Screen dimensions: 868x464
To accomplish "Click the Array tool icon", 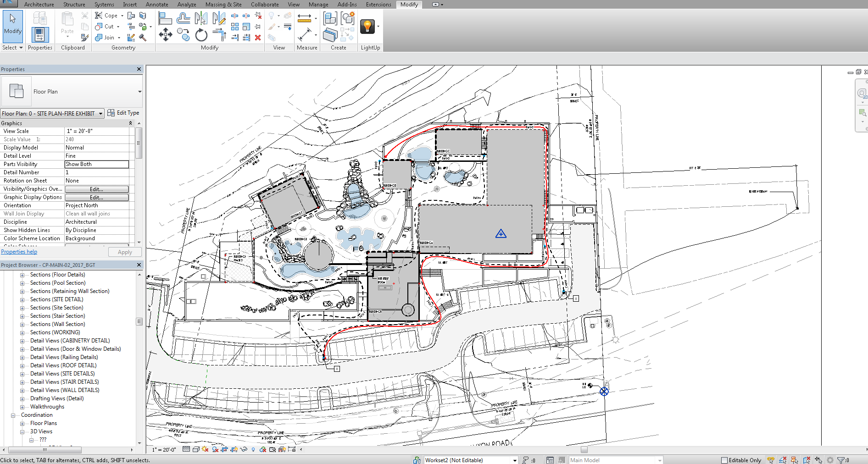I will [235, 27].
